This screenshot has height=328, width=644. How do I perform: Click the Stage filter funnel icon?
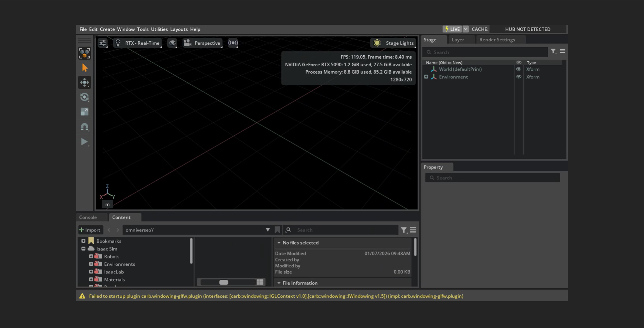pos(553,51)
